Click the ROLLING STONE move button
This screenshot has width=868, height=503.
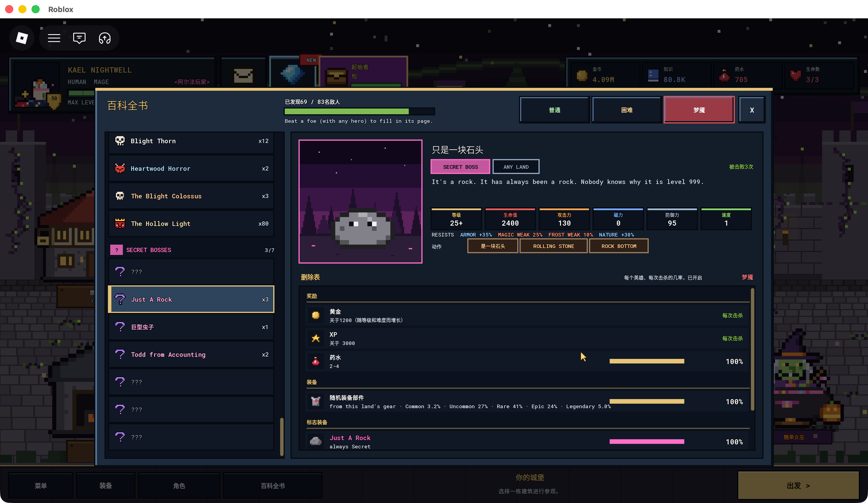point(553,246)
